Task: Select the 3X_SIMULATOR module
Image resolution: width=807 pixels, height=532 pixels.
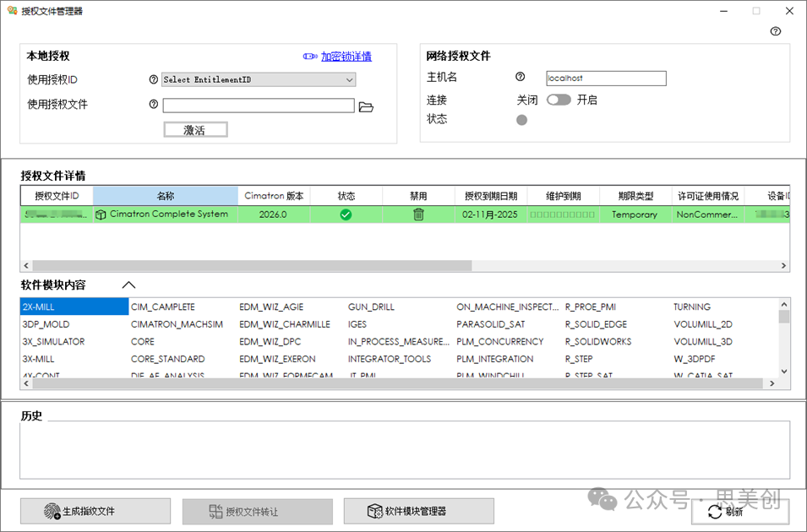Action: (x=53, y=342)
